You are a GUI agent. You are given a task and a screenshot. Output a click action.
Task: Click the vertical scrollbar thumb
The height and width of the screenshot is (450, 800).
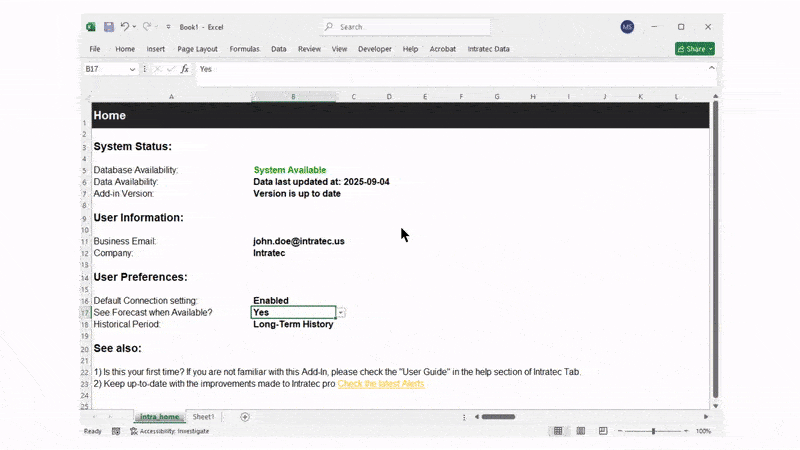(x=715, y=249)
